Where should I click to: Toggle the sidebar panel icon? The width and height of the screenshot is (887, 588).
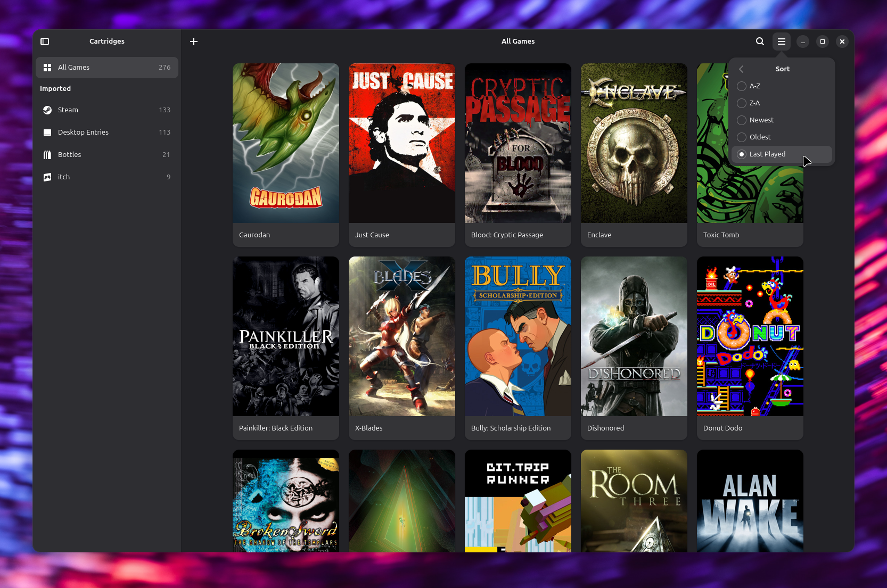pos(45,42)
